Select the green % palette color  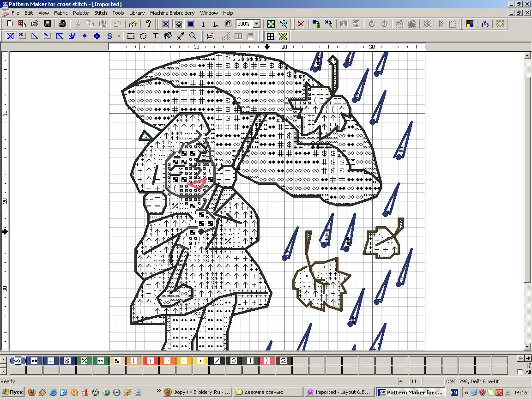pos(84,361)
